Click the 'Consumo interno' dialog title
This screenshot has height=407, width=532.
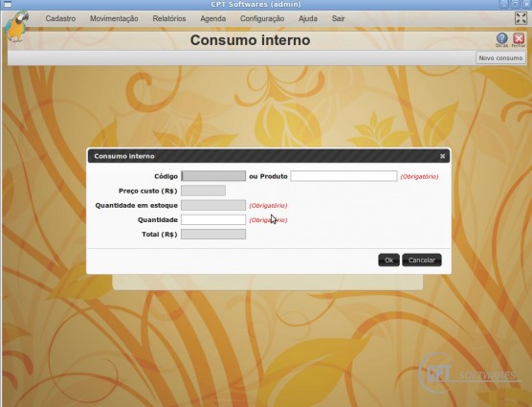tap(124, 156)
